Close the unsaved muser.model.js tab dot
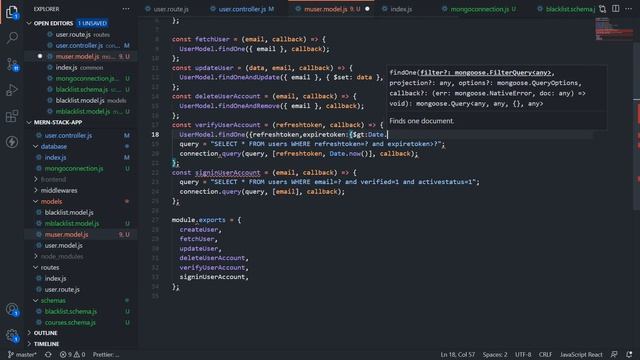Screen dimensions: 640x360 (367, 9)
